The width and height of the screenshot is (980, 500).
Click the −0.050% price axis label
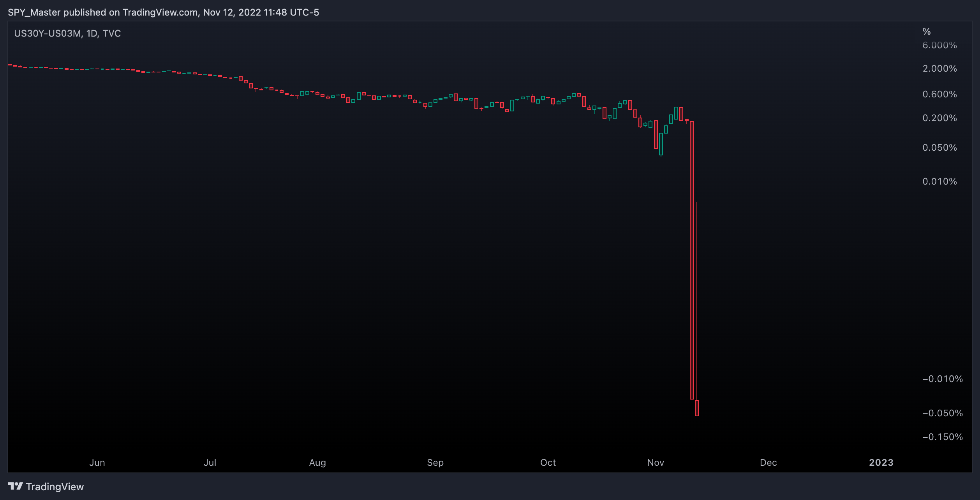943,413
